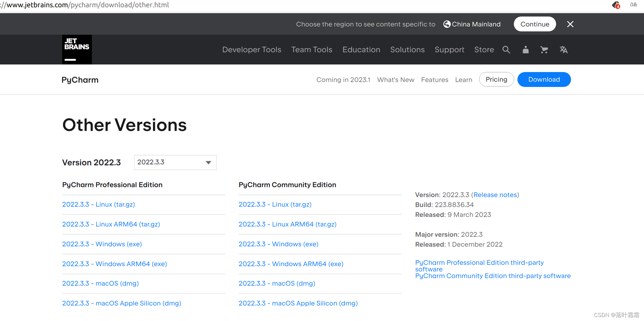Open the Support menu
The width and height of the screenshot is (644, 321).
[449, 50]
